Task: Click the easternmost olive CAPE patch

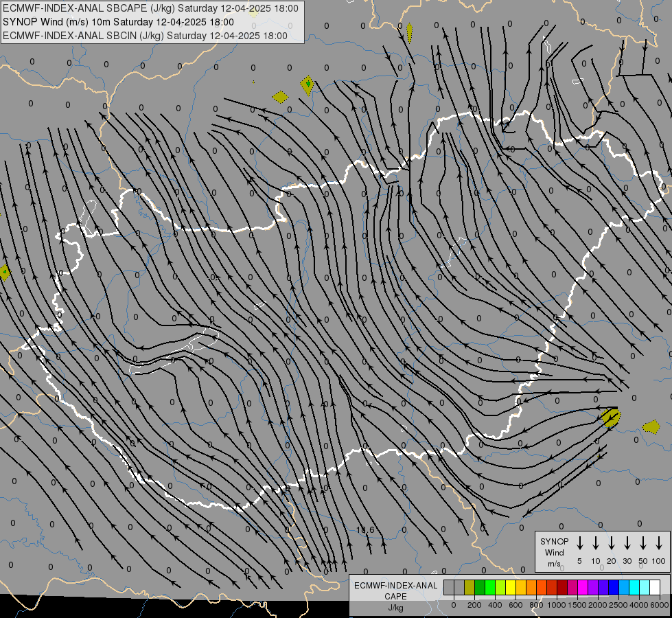Action: coord(651,426)
